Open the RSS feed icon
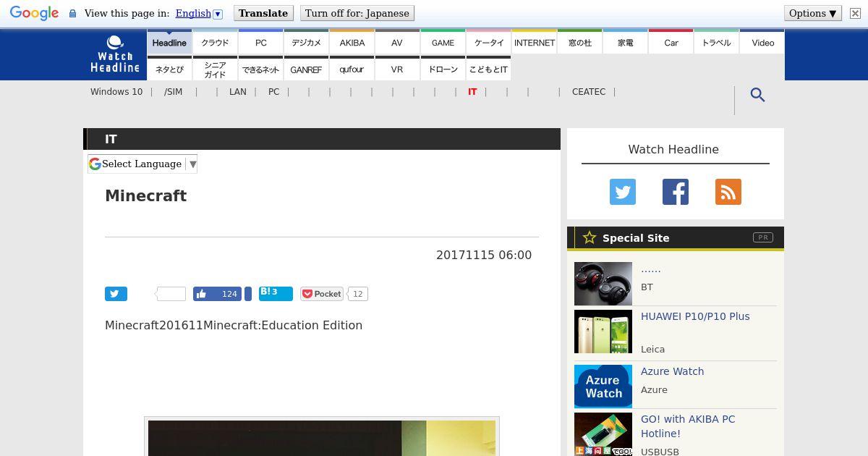Screen dimensions: 868x456 click(x=728, y=192)
